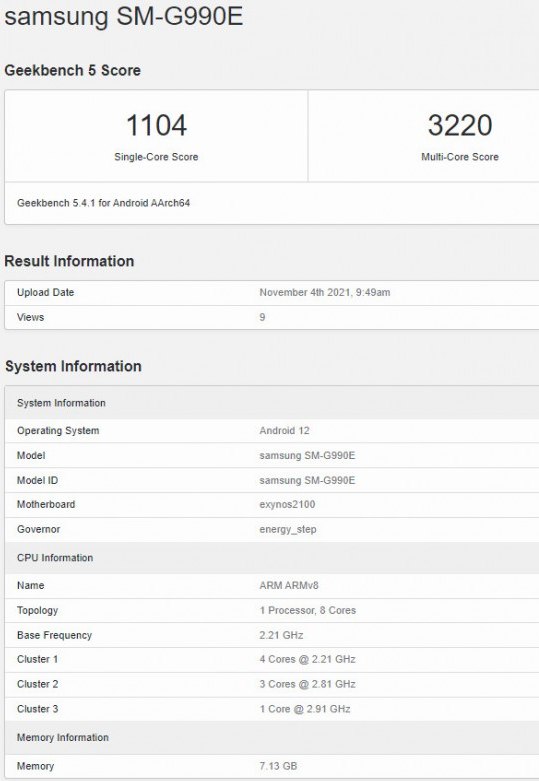Click the Upload Date row label
The image size is (539, 781).
pos(45,292)
